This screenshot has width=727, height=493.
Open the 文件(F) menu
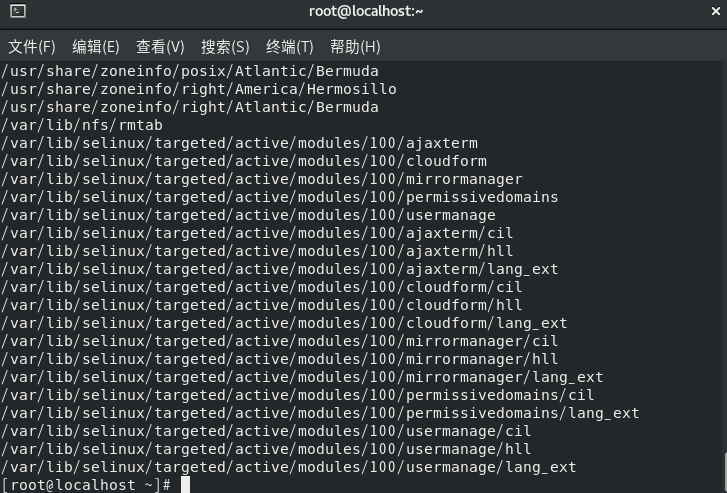32,47
